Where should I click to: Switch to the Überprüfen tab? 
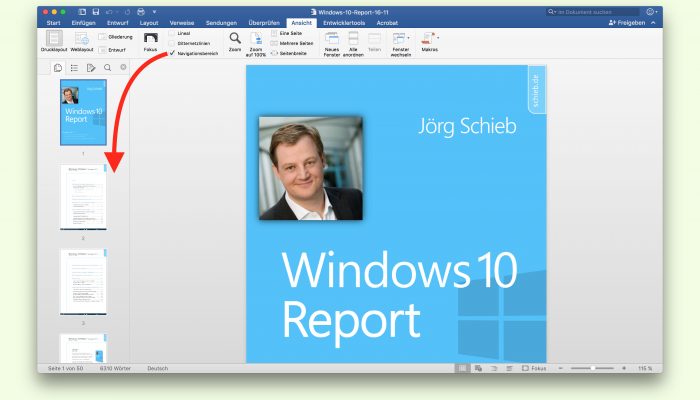pyautogui.click(x=264, y=23)
